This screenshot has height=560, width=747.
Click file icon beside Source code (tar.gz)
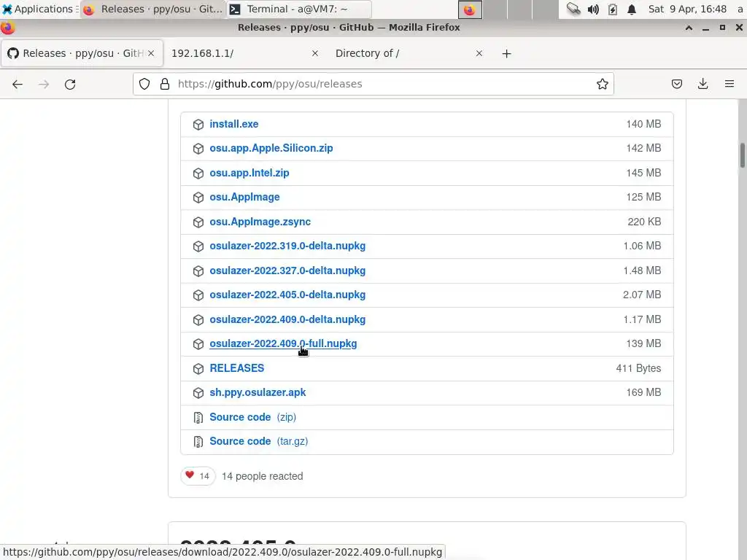tap(198, 443)
